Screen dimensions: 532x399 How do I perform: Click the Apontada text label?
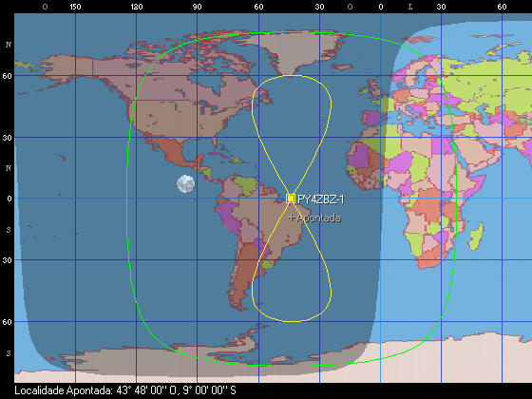coord(318,218)
